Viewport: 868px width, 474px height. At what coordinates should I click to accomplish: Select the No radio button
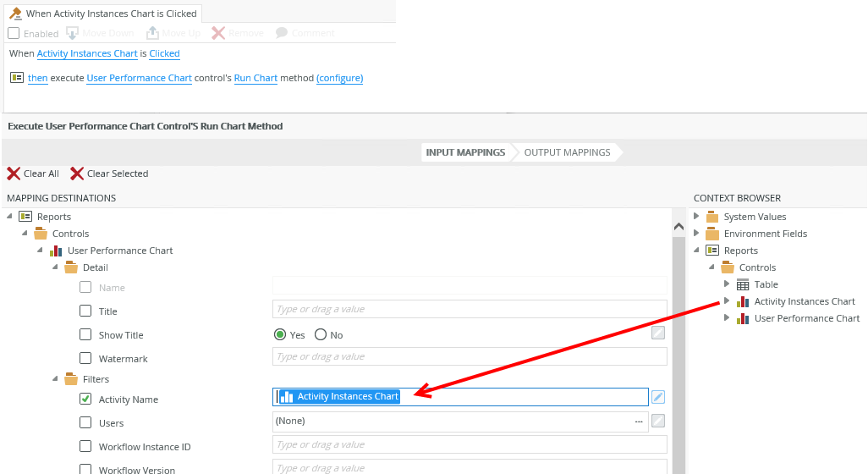[321, 334]
